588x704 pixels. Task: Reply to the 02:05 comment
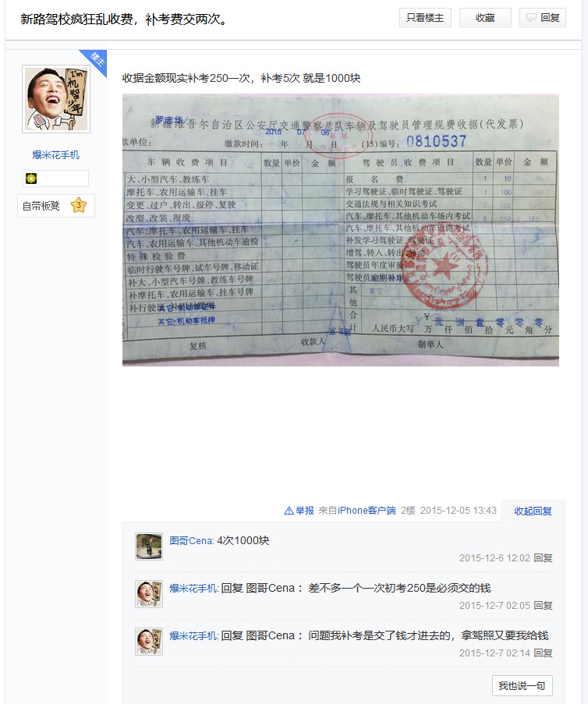[x=543, y=605]
